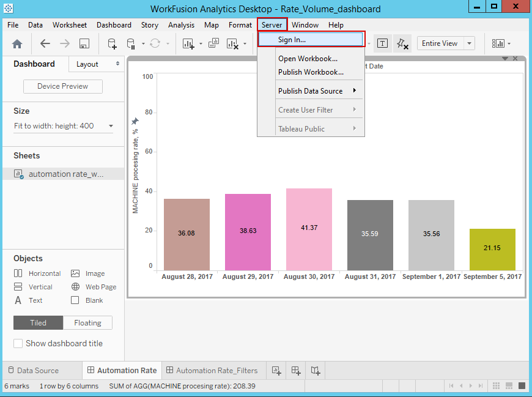
Task: Select the Tiled layout mode
Action: 38,323
